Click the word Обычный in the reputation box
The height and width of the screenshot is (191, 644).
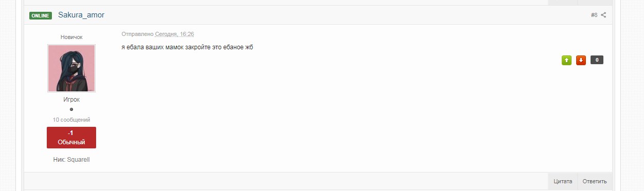click(x=71, y=142)
